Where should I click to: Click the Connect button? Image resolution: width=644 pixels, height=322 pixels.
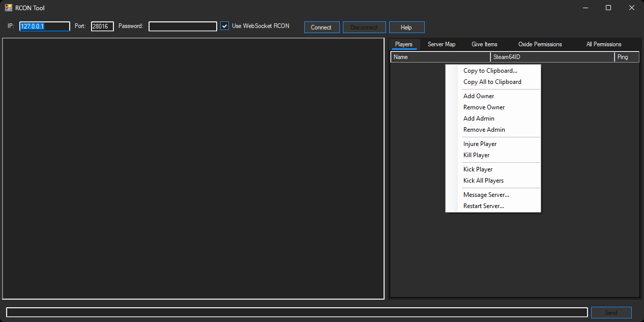[x=321, y=27]
